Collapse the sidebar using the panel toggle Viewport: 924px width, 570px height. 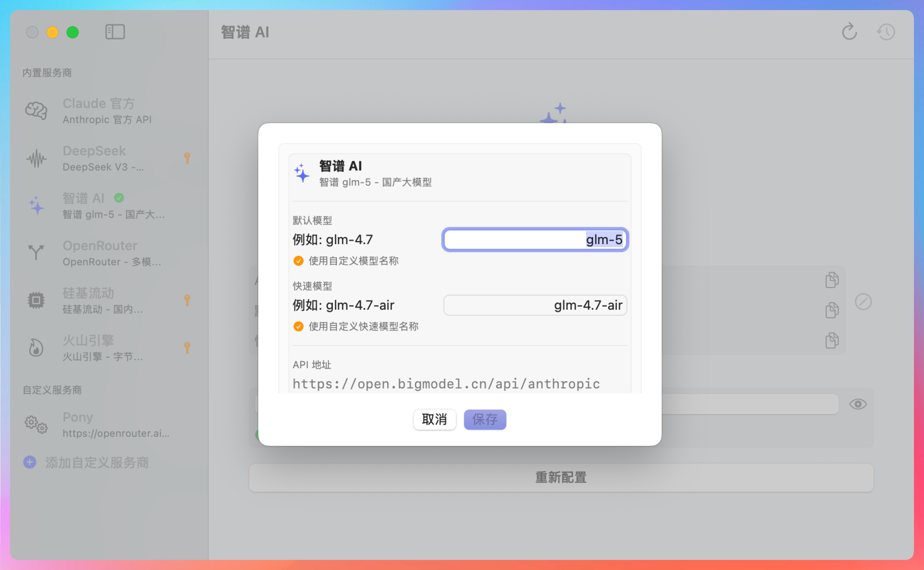point(115,32)
